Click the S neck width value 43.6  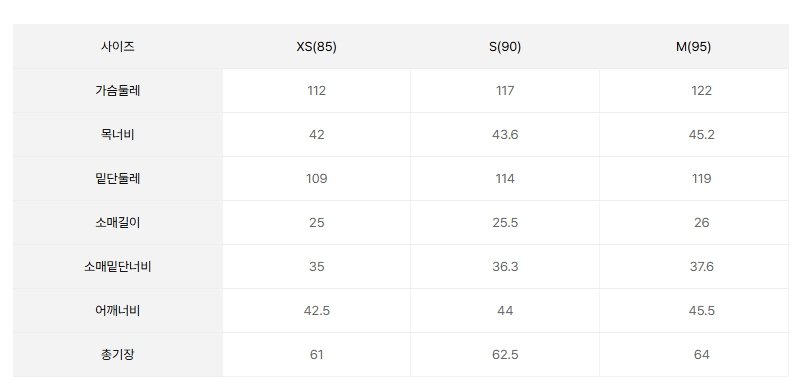[x=505, y=135]
